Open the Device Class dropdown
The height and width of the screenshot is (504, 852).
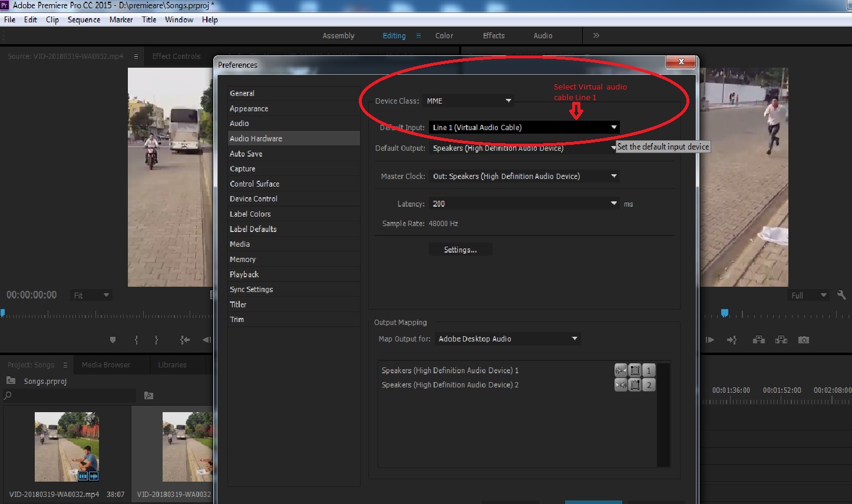pyautogui.click(x=468, y=101)
